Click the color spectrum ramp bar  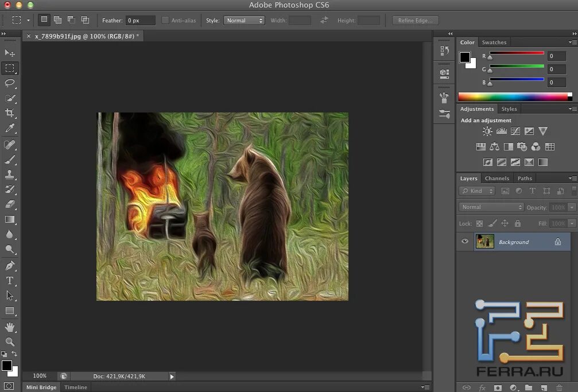tap(514, 96)
